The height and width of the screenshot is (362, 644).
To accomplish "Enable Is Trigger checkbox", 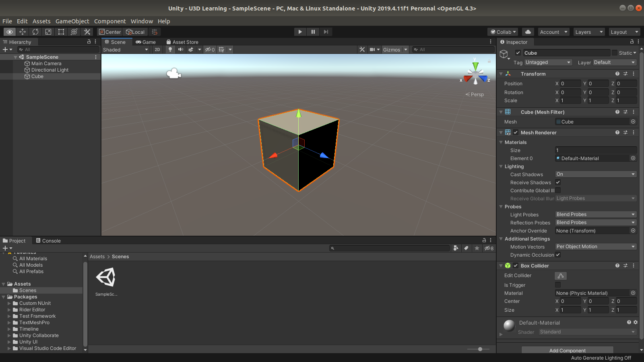I will [x=558, y=285].
